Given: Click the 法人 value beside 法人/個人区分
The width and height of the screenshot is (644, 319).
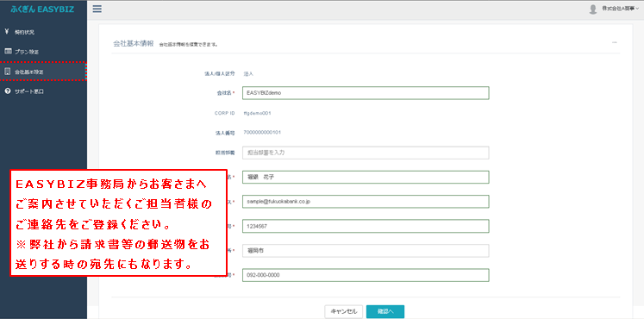Looking at the screenshot, I should click(x=248, y=74).
